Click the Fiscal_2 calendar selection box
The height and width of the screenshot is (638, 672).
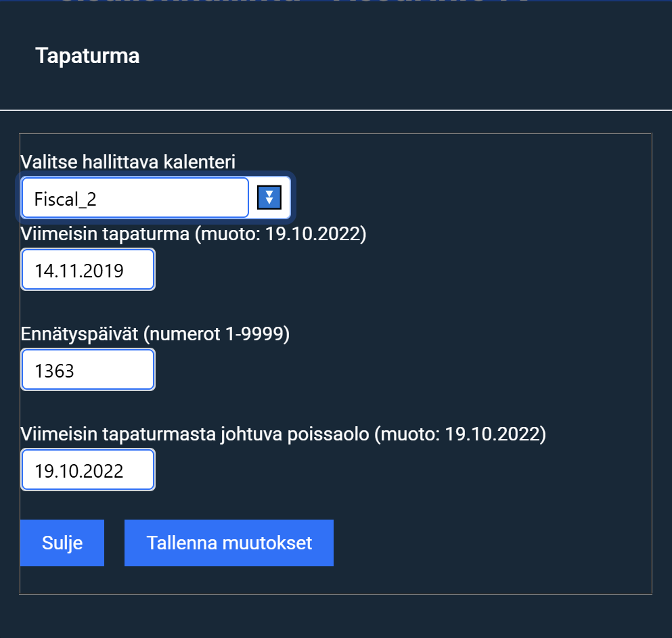135,198
